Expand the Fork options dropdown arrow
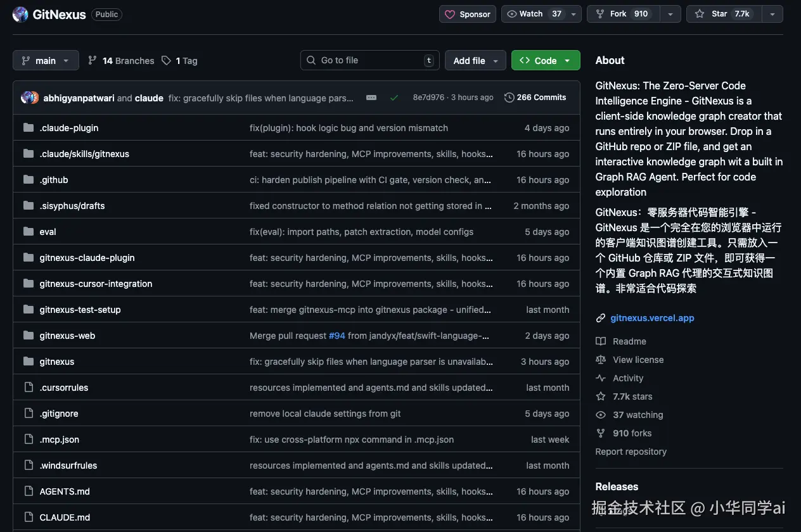 tap(670, 14)
